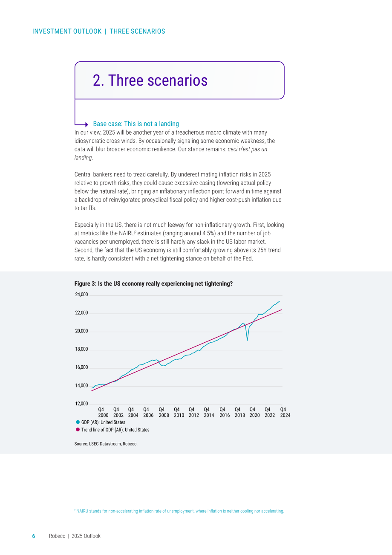Click 'Base case: This is not a landing'
Screen dimensions: 392x555
coord(136,124)
